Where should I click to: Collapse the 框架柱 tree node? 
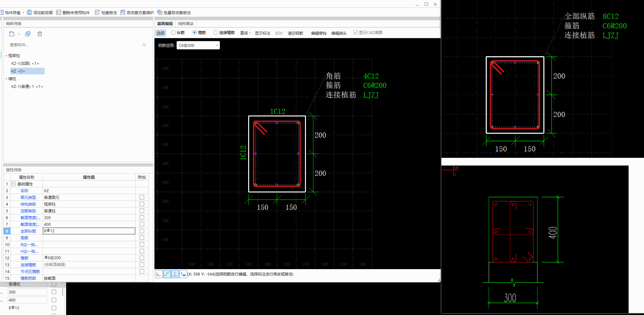point(6,56)
